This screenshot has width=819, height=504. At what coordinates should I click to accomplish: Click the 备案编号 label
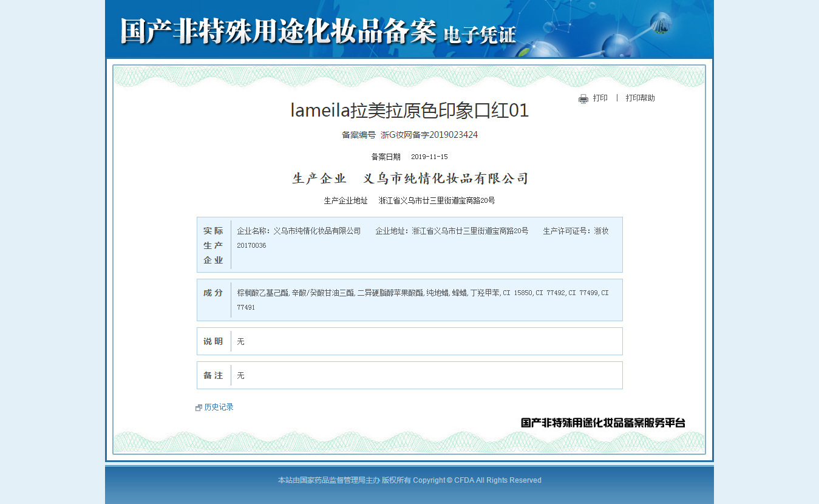pyautogui.click(x=359, y=135)
